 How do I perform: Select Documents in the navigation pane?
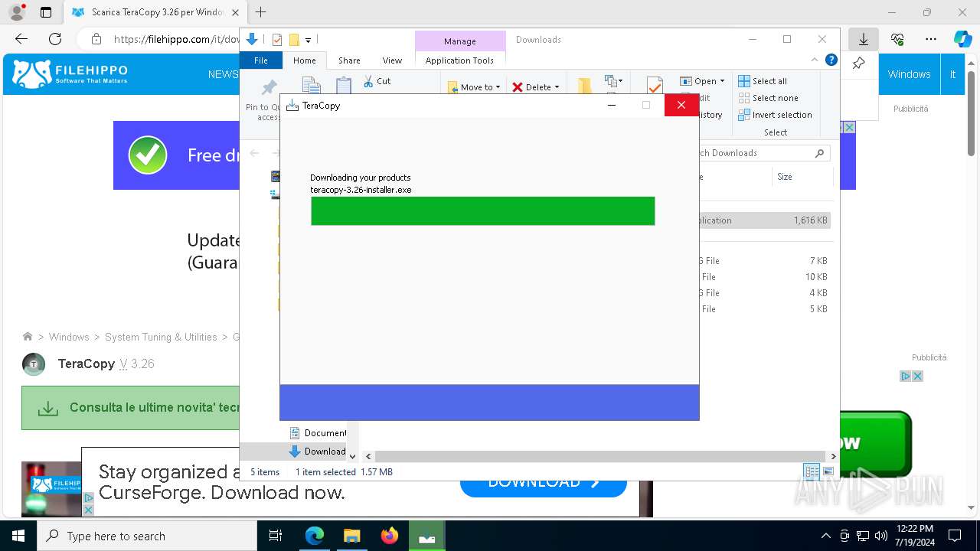[318, 433]
